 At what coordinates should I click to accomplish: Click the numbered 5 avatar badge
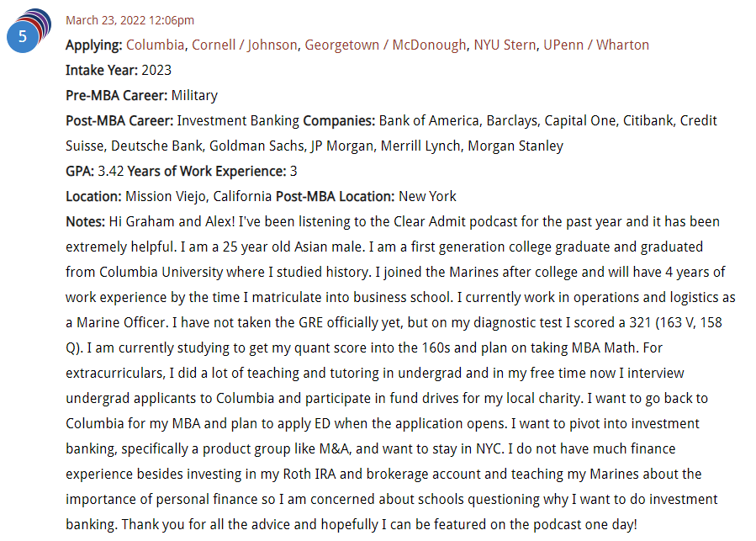(x=23, y=37)
